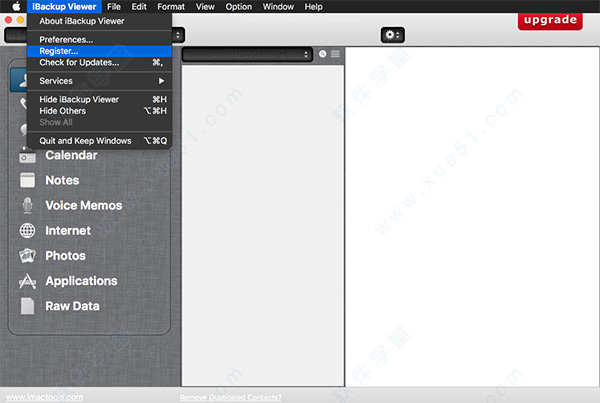The width and height of the screenshot is (600, 403).
Task: Click the Voice Memos microphone icon
Action: click(x=27, y=206)
